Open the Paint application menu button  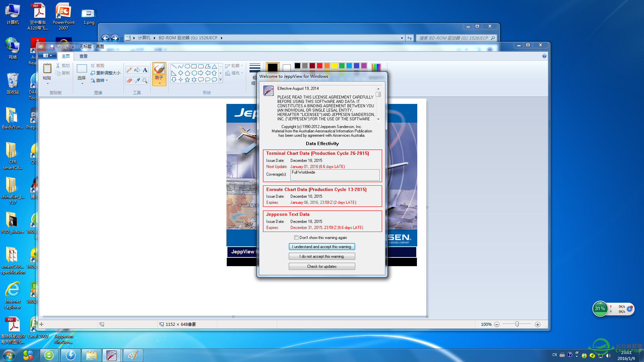pyautogui.click(x=47, y=56)
